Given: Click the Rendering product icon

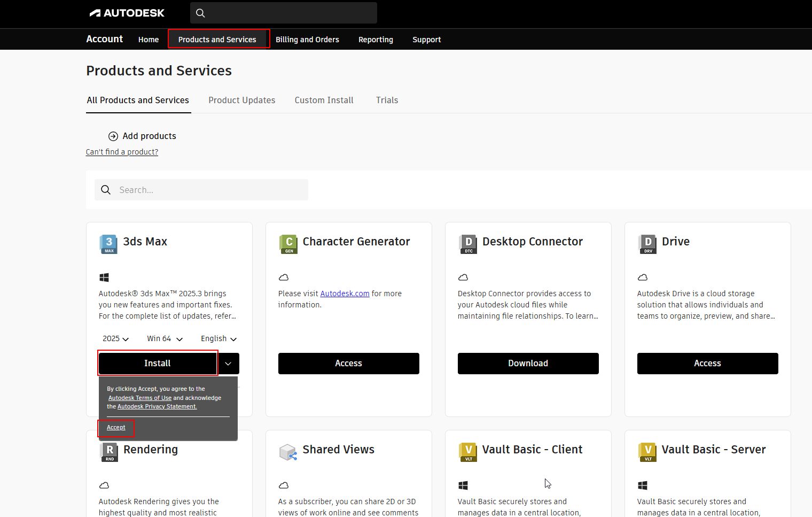Looking at the screenshot, I should click(x=109, y=452).
